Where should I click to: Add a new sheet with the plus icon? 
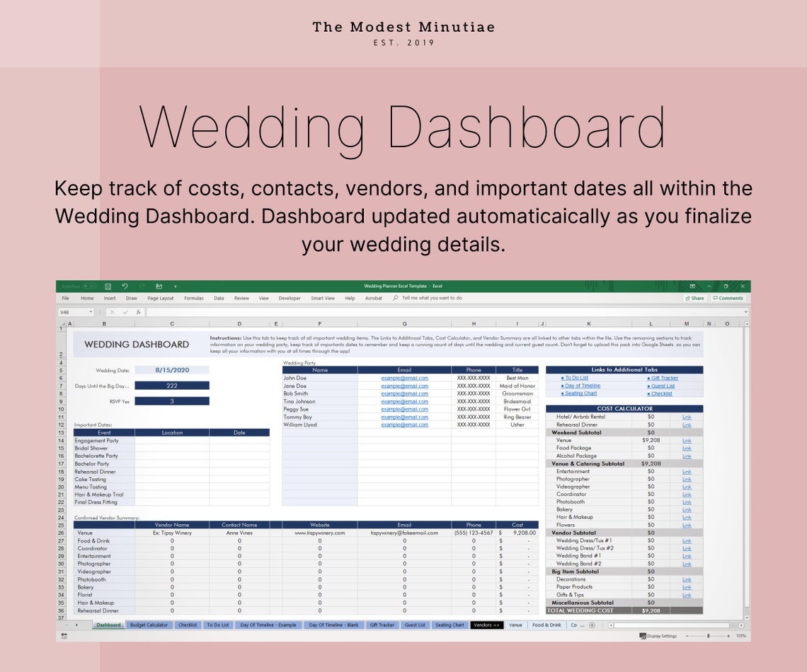(592, 625)
